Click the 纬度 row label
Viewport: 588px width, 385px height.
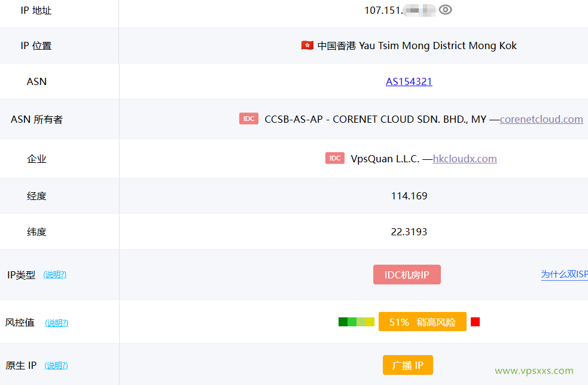tap(36, 232)
